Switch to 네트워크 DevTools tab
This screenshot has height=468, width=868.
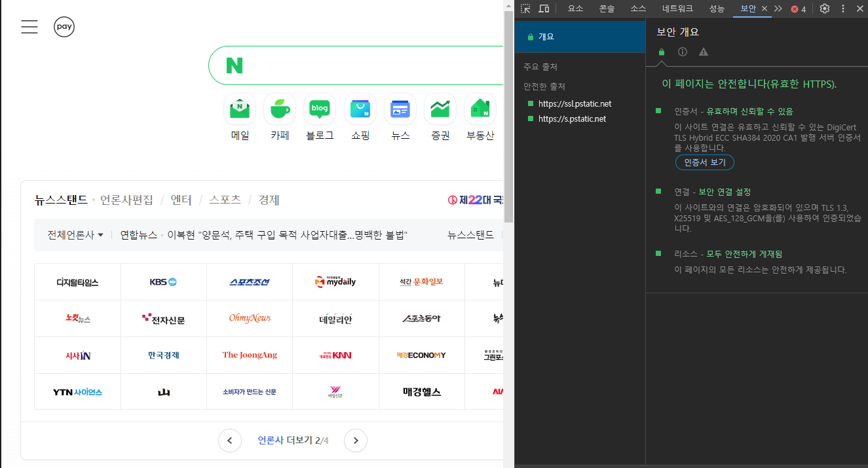coord(677,9)
